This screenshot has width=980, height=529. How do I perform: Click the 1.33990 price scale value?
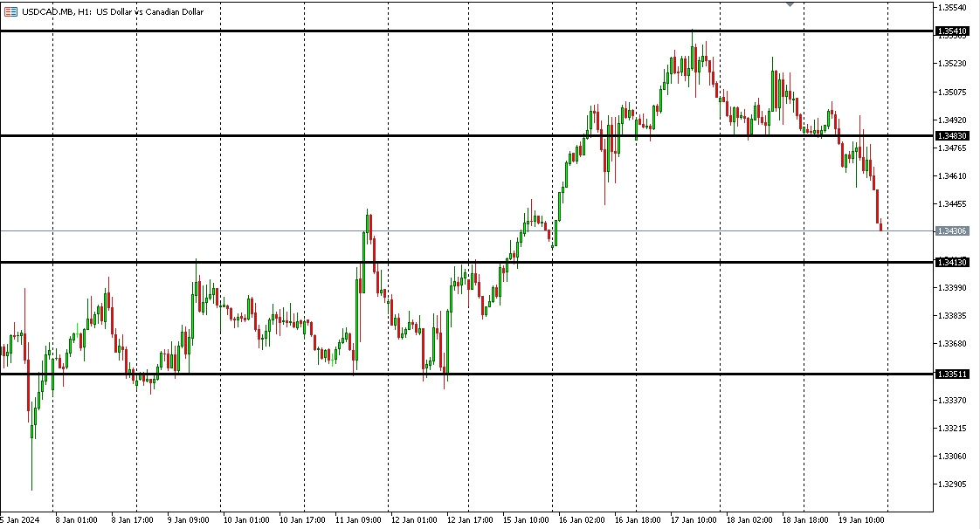(952, 288)
